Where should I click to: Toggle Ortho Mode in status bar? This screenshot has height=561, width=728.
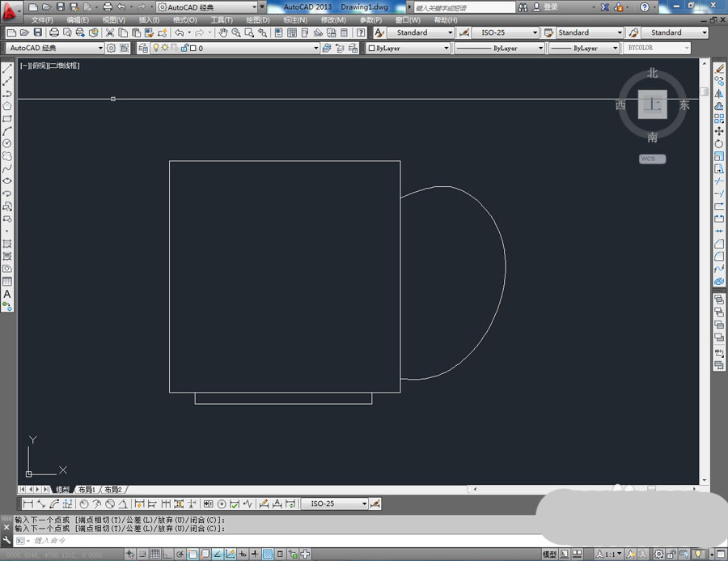pos(167,554)
